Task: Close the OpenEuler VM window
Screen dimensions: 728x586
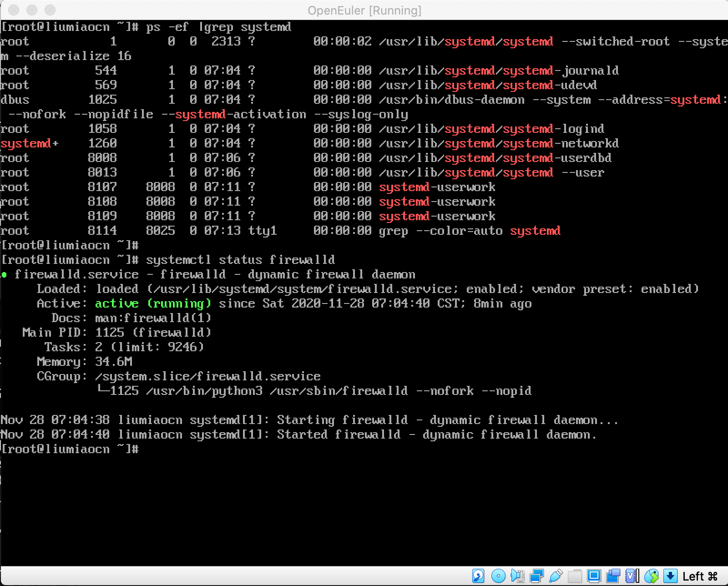Action: click(14, 10)
